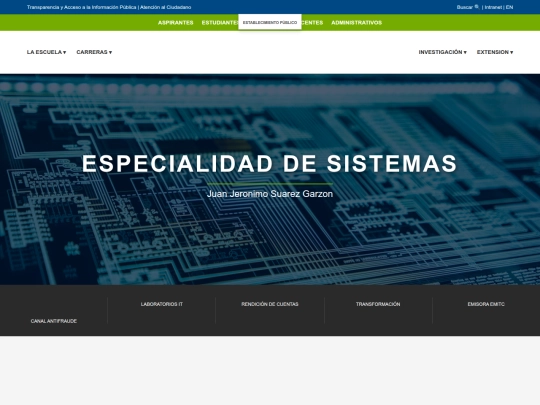Select the ASPIRANTES tab
The width and height of the screenshot is (540, 405).
pos(176,23)
